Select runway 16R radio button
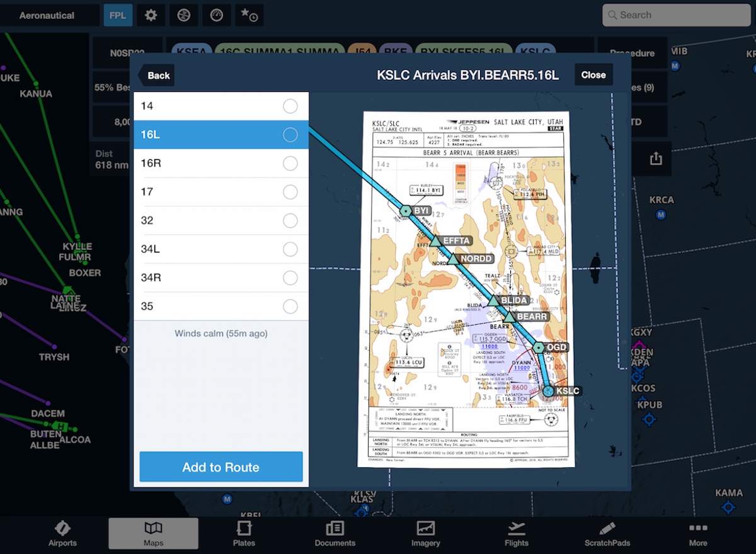 (290, 164)
